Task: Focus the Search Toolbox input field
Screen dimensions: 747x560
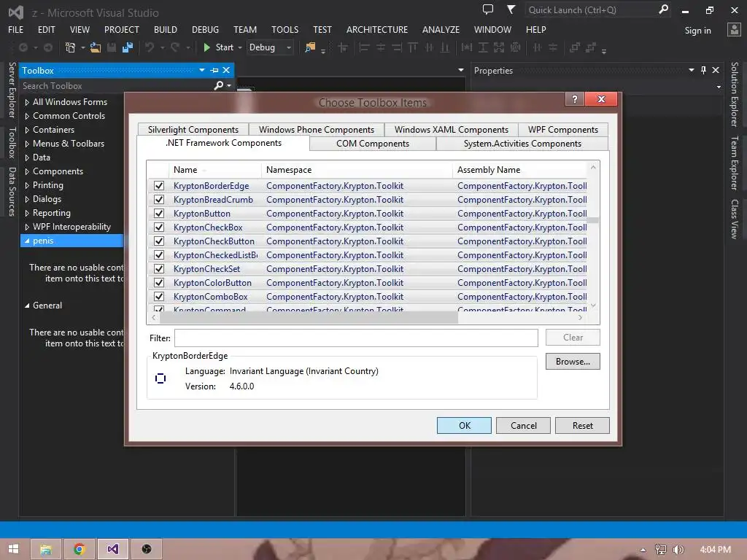Action: coord(117,86)
